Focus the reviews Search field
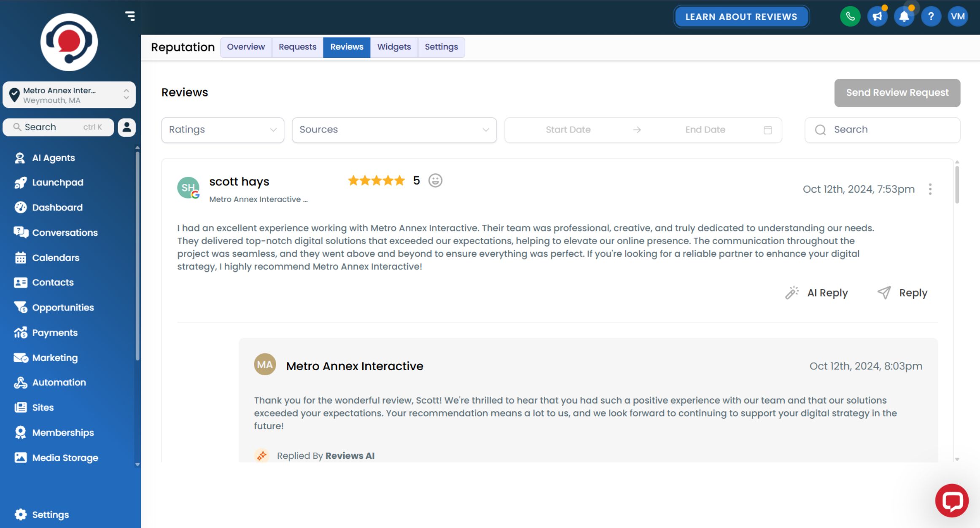Image resolution: width=980 pixels, height=528 pixels. 883,130
